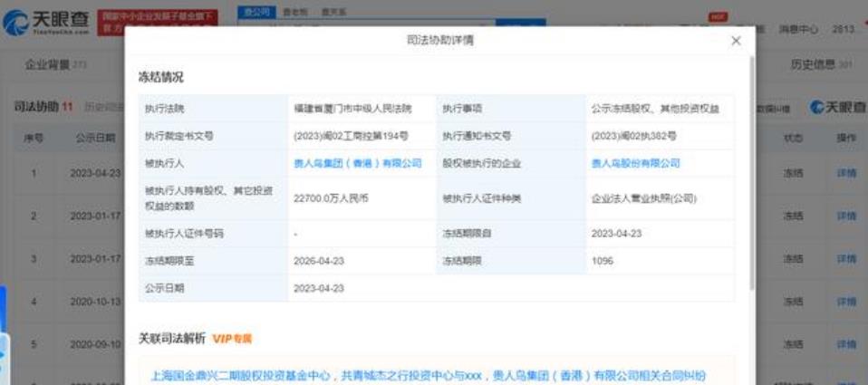Click the 公示冻结股权、其他投资权益 cell
The image size is (868, 385).
[655, 109]
